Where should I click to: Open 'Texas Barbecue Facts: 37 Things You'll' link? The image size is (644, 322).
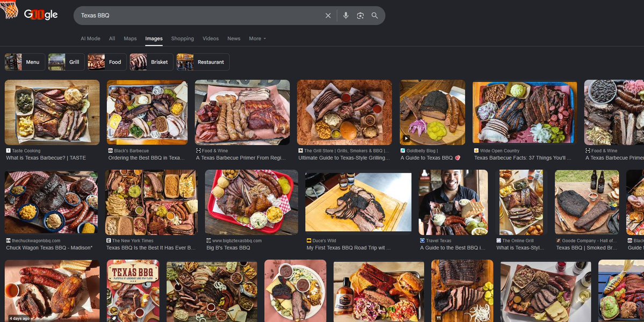coord(523,158)
